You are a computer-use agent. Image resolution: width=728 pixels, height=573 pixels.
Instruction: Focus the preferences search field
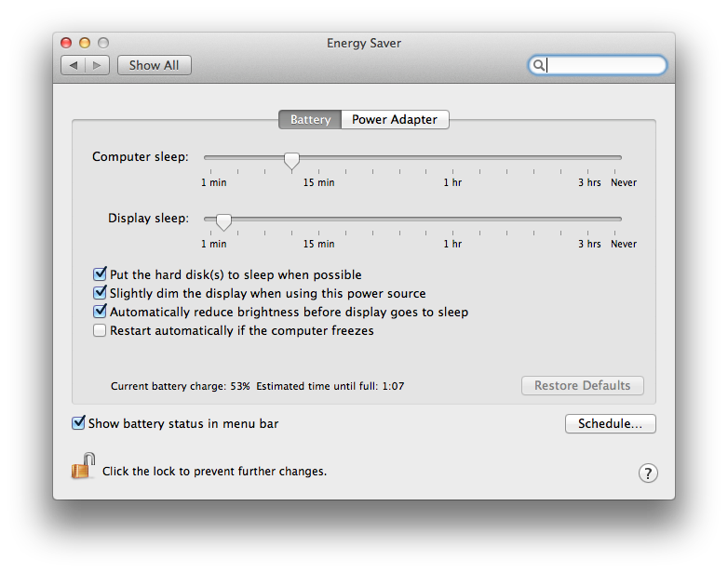(598, 65)
